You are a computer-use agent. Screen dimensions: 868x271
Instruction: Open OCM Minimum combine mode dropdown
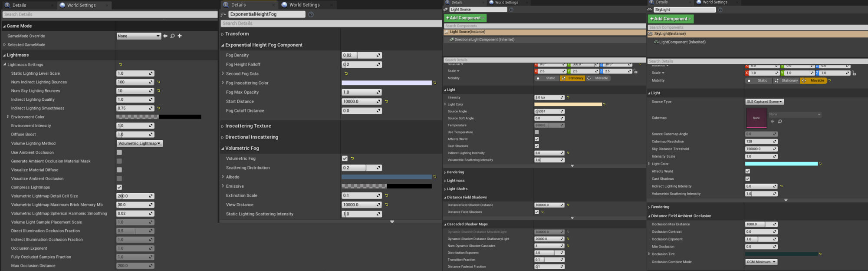(x=761, y=262)
